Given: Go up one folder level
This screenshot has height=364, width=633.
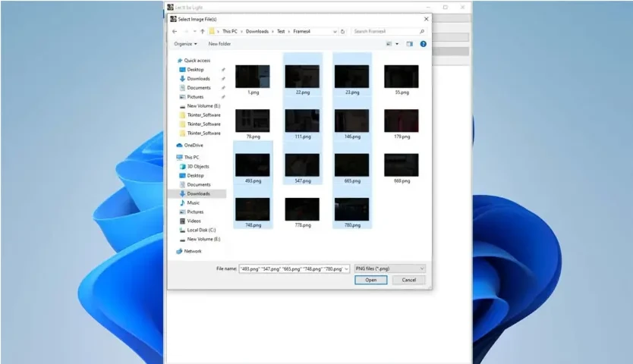Looking at the screenshot, I should click(203, 31).
